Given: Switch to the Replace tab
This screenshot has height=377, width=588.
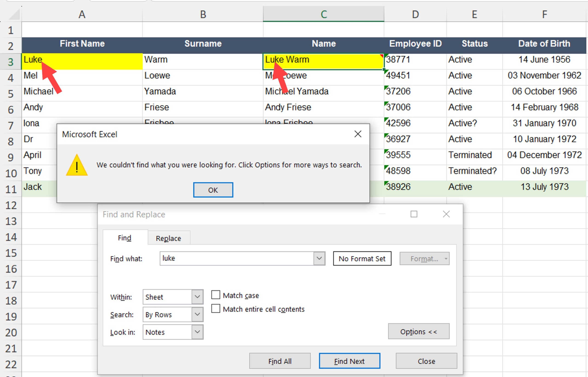Looking at the screenshot, I should [x=168, y=238].
